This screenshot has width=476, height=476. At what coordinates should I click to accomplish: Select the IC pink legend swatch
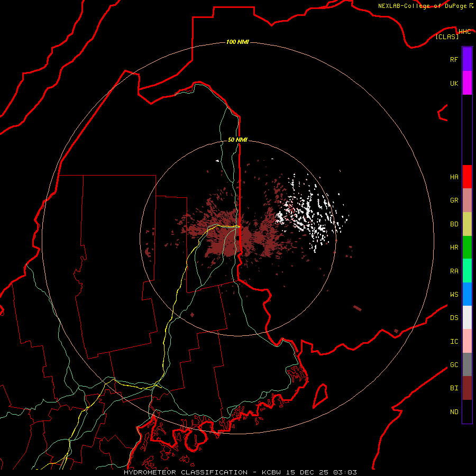467,341
